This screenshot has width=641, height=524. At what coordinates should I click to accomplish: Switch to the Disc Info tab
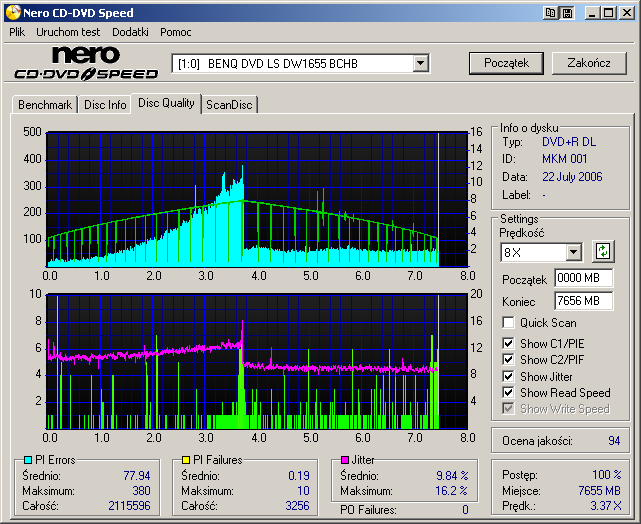coord(105,105)
